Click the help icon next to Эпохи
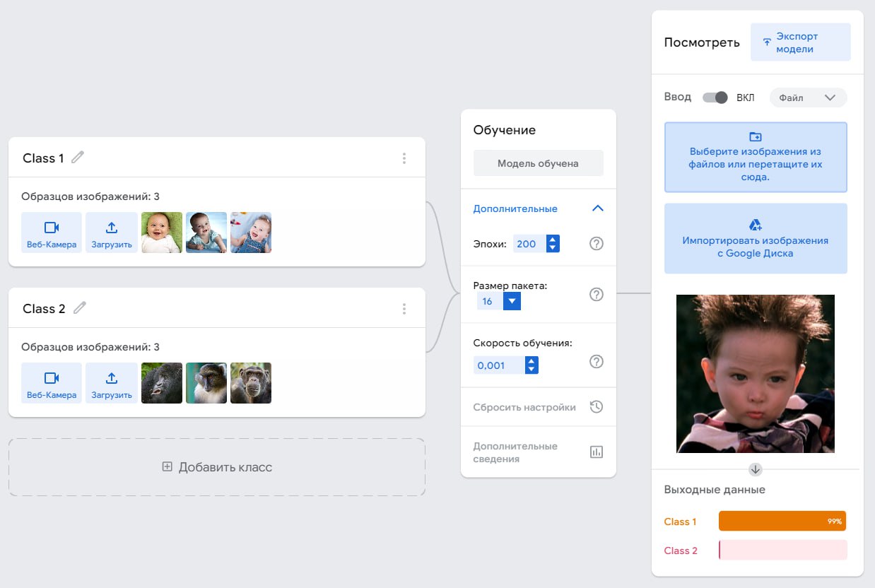The width and height of the screenshot is (875, 588). coord(596,244)
